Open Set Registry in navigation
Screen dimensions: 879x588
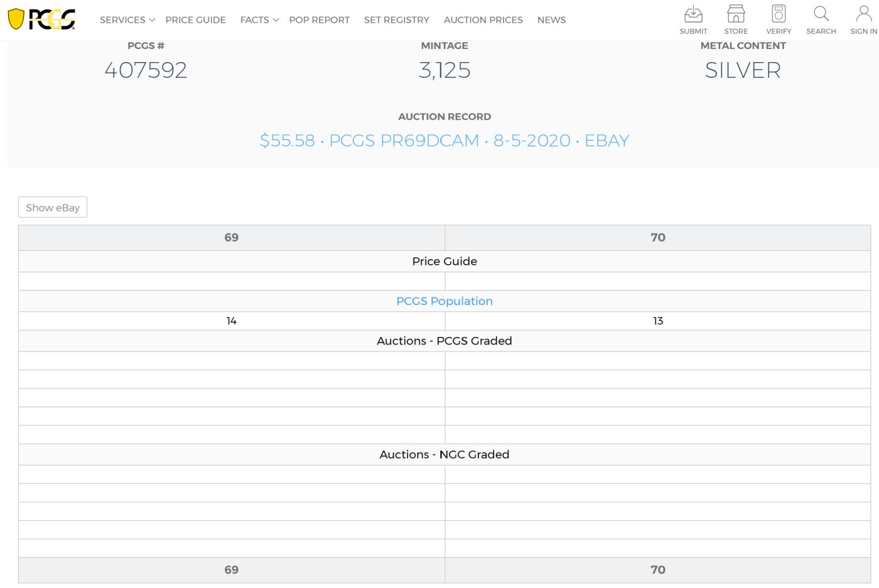tap(396, 20)
